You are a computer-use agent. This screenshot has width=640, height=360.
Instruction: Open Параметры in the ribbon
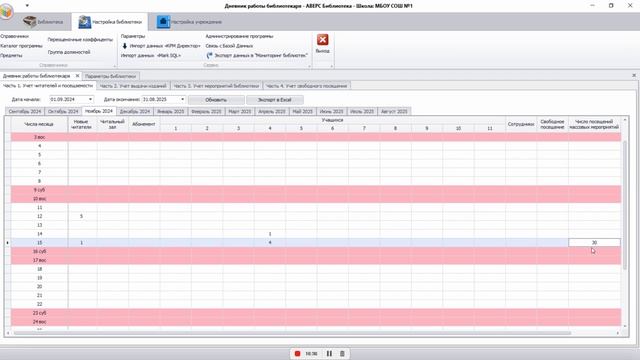point(133,36)
